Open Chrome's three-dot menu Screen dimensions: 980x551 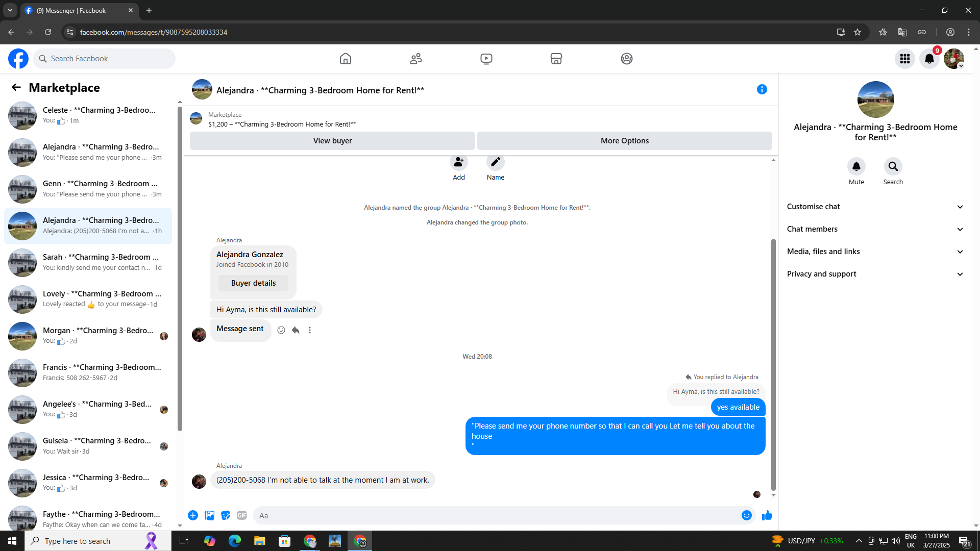point(969,32)
